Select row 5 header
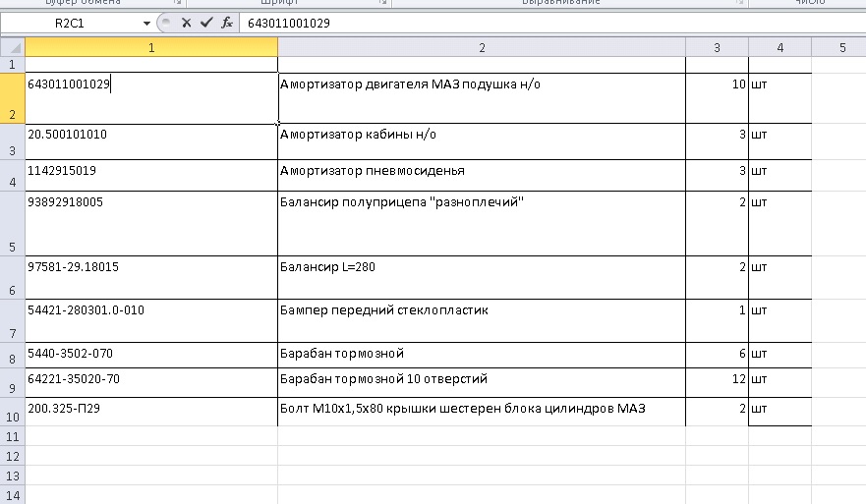Image resolution: width=866 pixels, height=504 pixels. coord(12,224)
